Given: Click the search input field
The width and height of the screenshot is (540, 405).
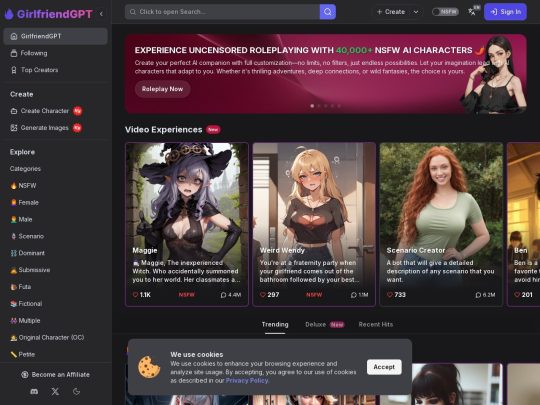Looking at the screenshot, I should point(222,12).
